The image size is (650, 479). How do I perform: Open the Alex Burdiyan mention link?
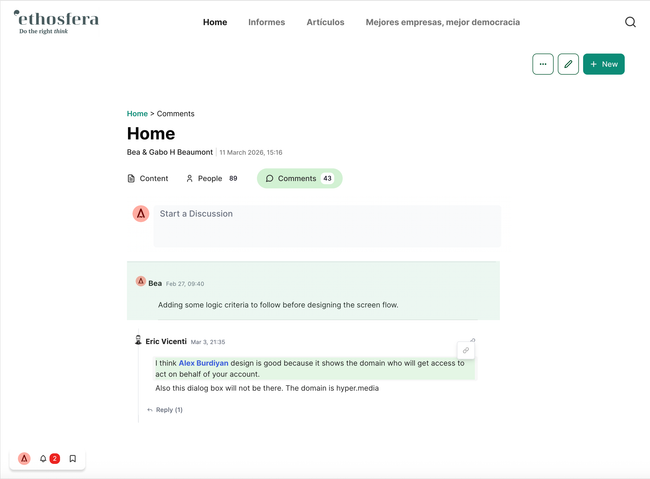pos(203,363)
